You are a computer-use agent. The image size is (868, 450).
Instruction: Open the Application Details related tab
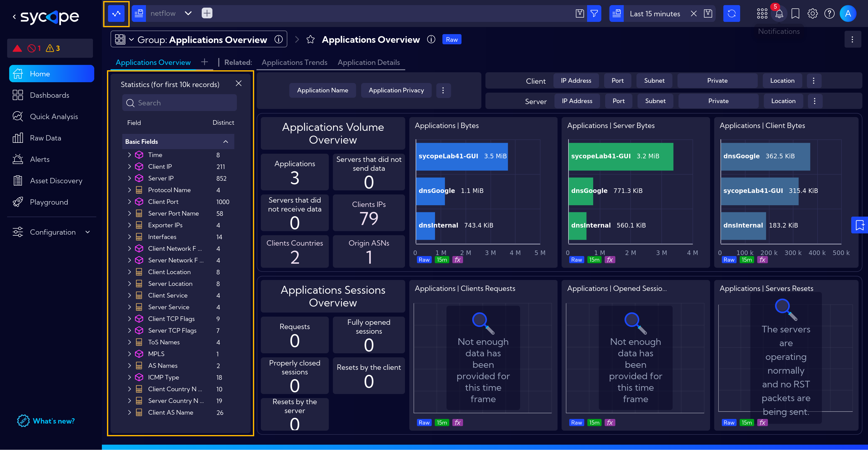tap(369, 62)
